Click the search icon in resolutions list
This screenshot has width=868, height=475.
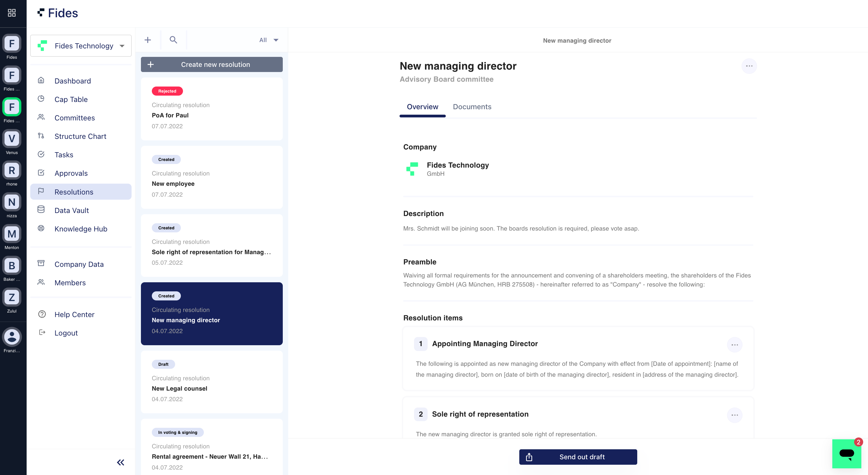click(x=173, y=40)
